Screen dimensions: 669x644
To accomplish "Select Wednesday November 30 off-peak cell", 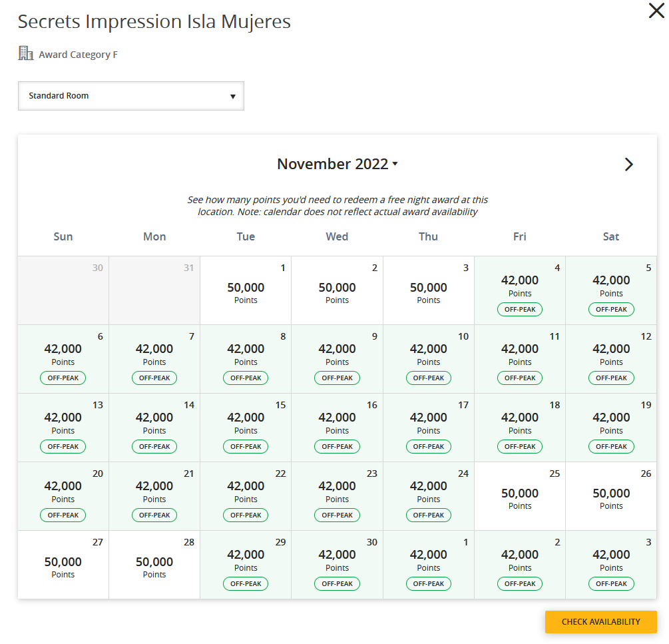I will 337,565.
